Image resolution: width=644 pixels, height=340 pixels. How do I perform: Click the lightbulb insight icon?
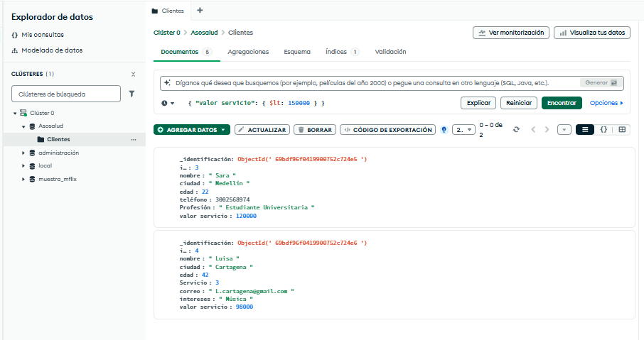(x=444, y=130)
